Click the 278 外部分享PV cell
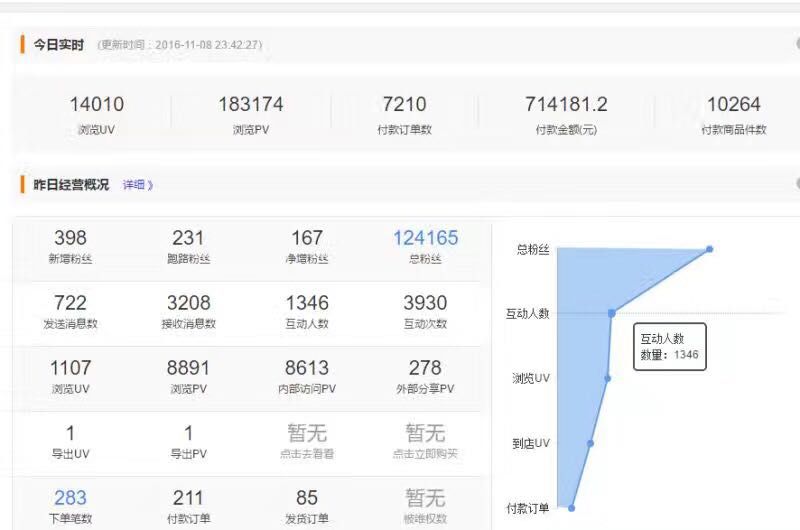Image resolution: width=800 pixels, height=530 pixels. click(426, 376)
